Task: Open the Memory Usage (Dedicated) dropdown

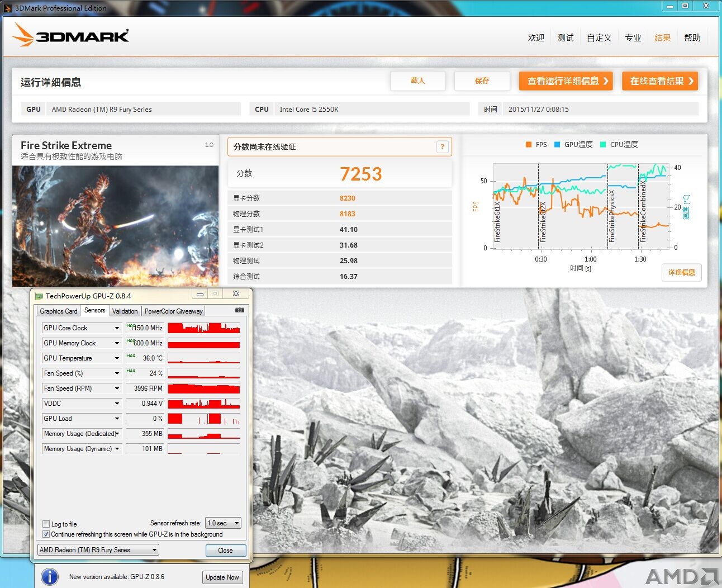Action: click(x=117, y=434)
